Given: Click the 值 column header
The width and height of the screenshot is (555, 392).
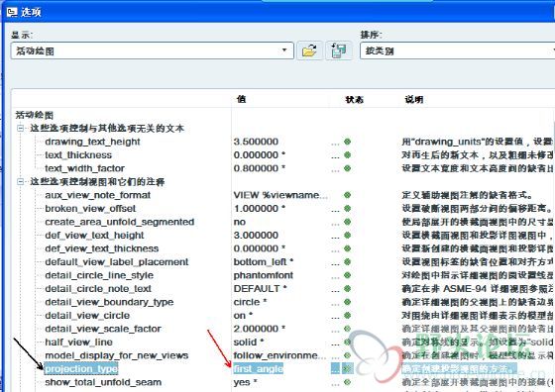Looking at the screenshot, I should (241, 99).
